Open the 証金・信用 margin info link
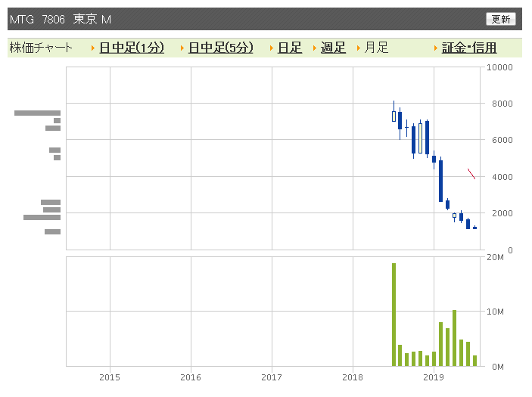The height and width of the screenshot is (397, 532). [x=469, y=48]
